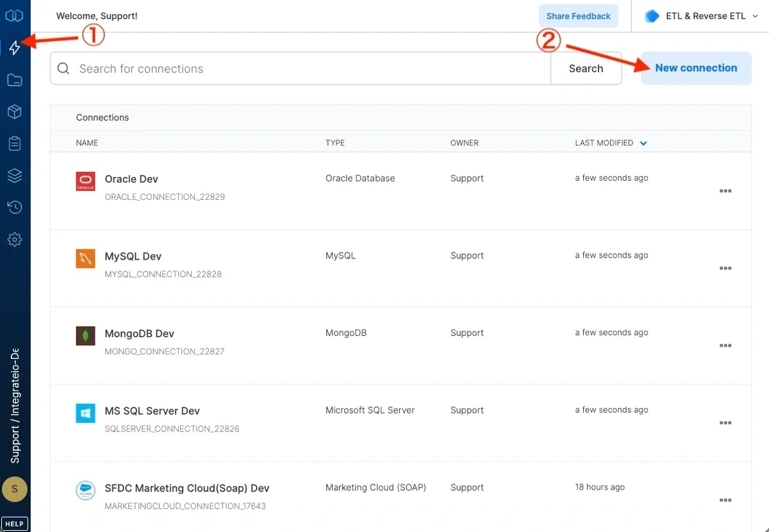Open the HELP badge in the sidebar
Image resolution: width=769 pixels, height=532 pixels.
[15, 524]
